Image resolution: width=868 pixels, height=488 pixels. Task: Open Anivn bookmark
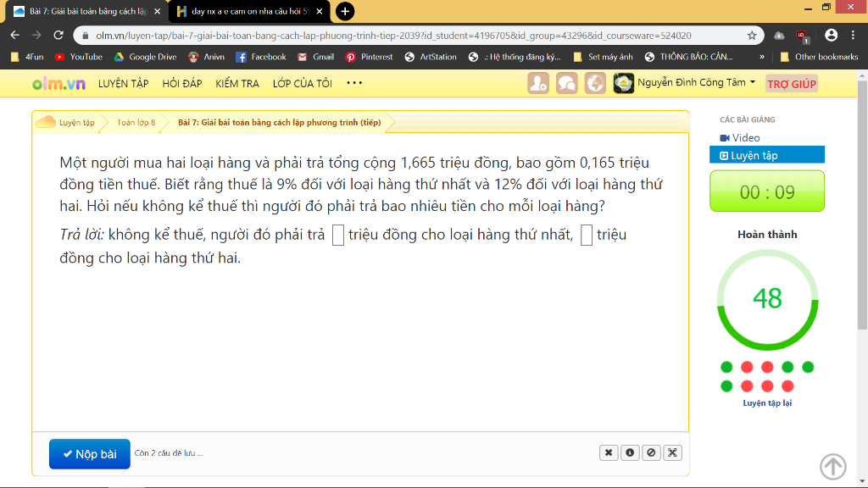tap(207, 57)
